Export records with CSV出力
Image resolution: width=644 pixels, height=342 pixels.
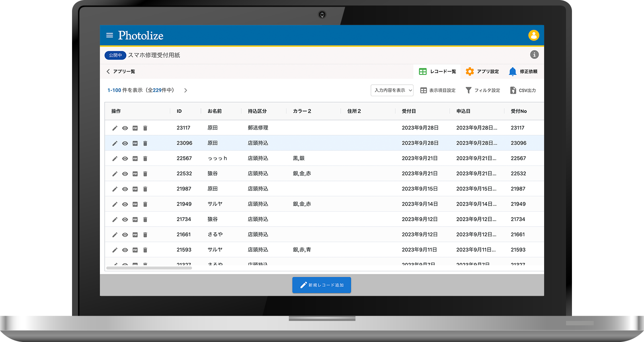(x=523, y=90)
